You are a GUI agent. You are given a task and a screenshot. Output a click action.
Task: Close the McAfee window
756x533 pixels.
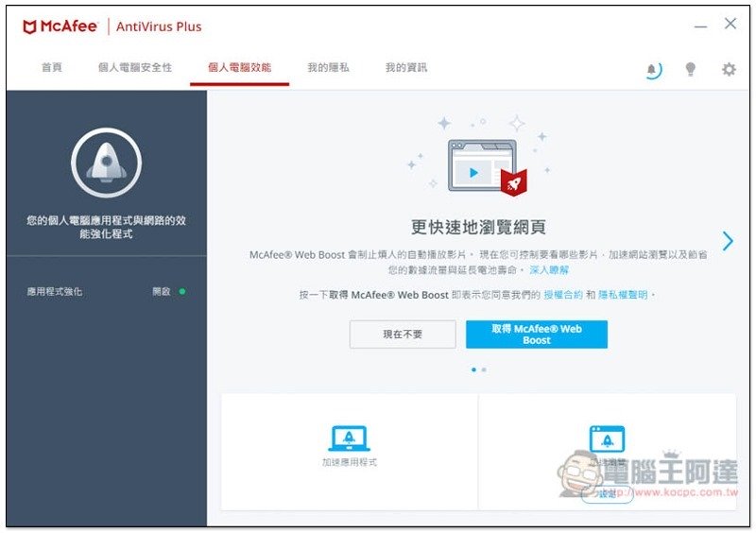(730, 24)
